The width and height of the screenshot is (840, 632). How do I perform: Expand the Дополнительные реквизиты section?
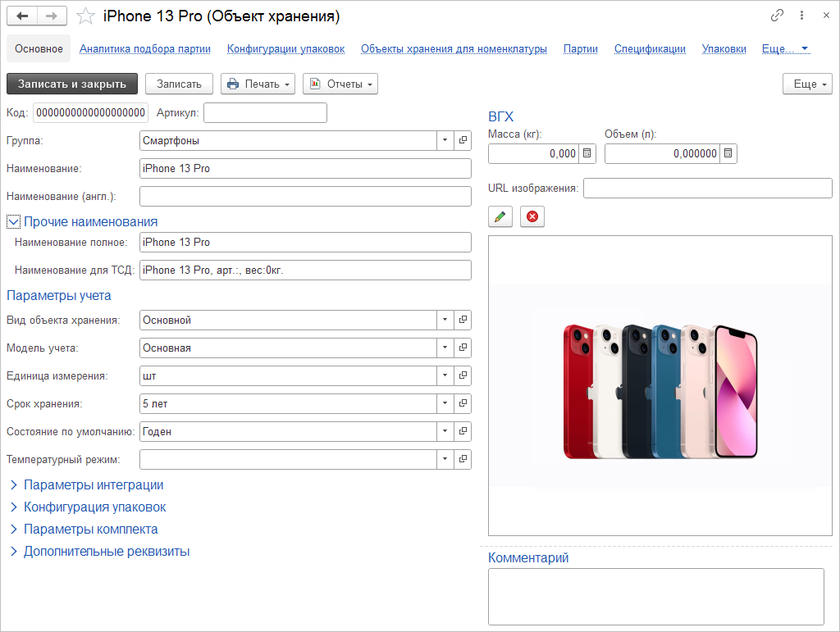(14, 551)
